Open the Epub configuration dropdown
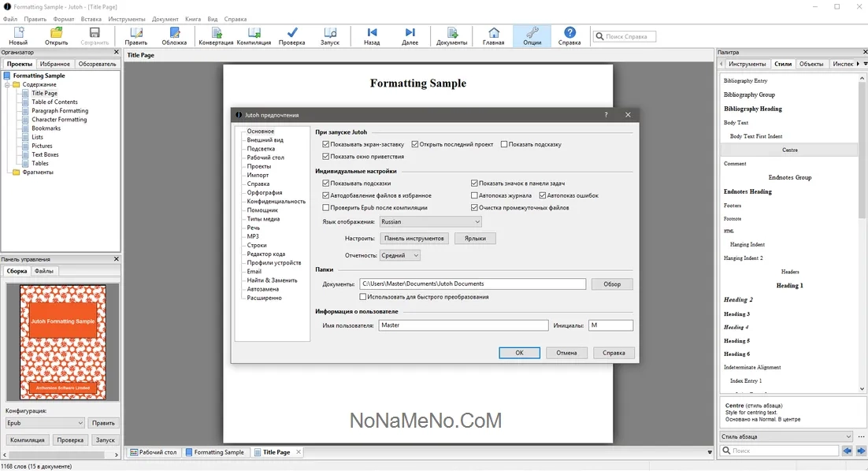868x471 pixels. 44,423
